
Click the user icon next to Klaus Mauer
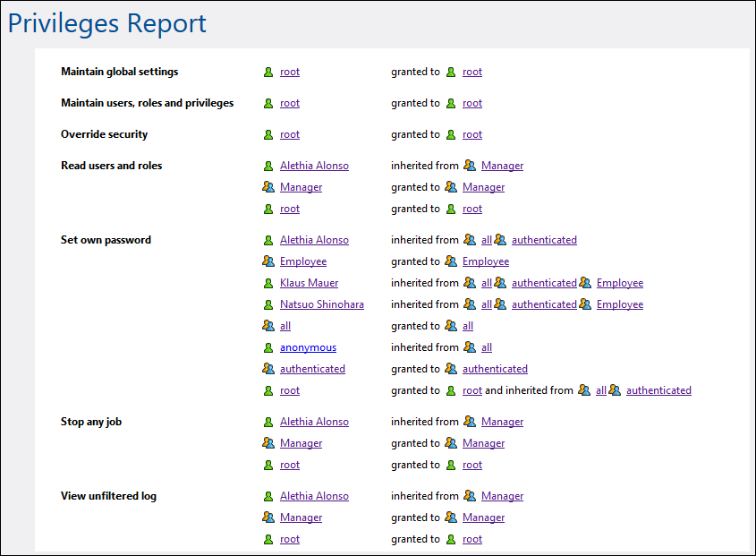pyautogui.click(x=268, y=283)
